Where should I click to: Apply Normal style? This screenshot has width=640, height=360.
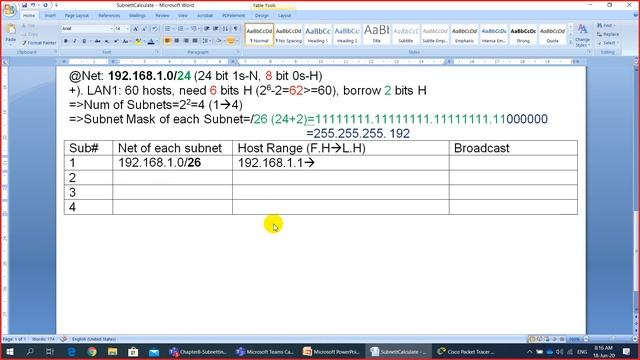pyautogui.click(x=259, y=35)
